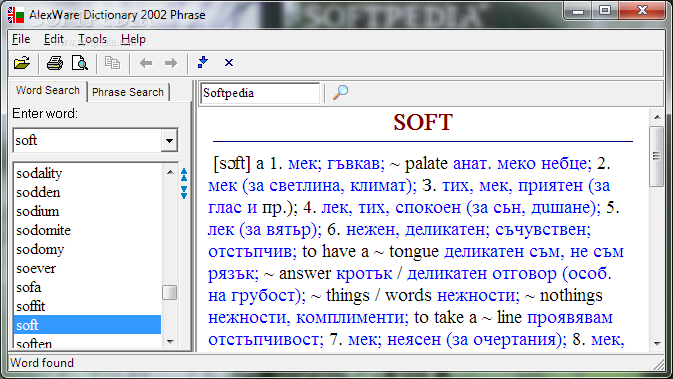Screen dimensions: 673x379
Task: Click the word list scrollbar thumb
Action: click(x=170, y=293)
